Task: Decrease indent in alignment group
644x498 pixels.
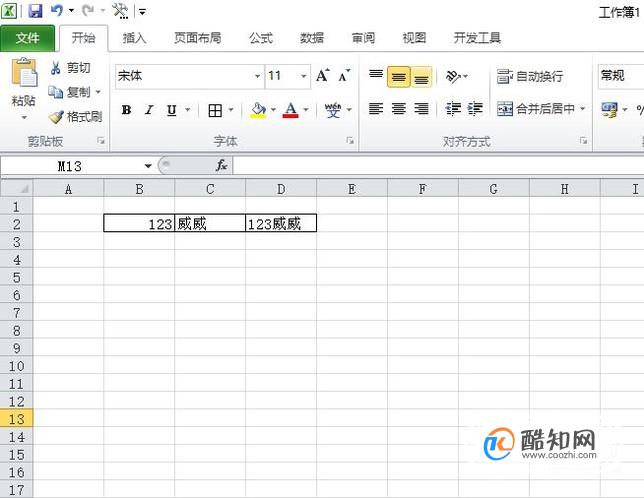Action: tap(453, 109)
